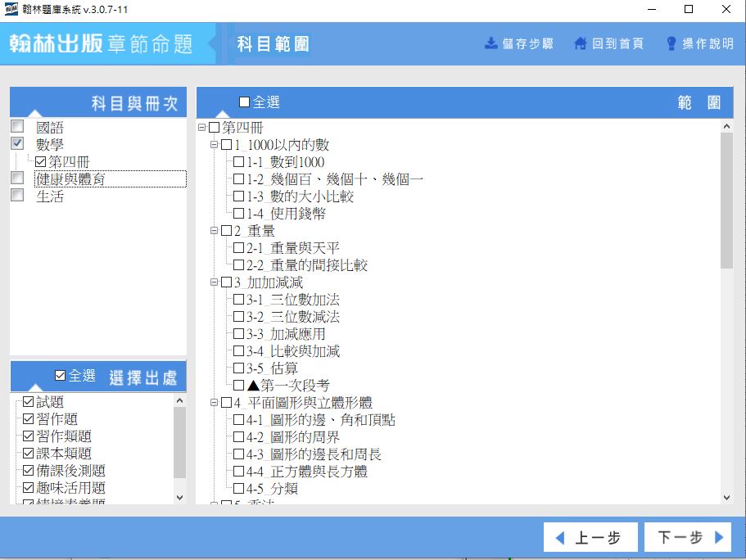Collapse the 1_1000以內的數 chapter node
Viewport: 746px width, 560px height.
click(x=214, y=145)
